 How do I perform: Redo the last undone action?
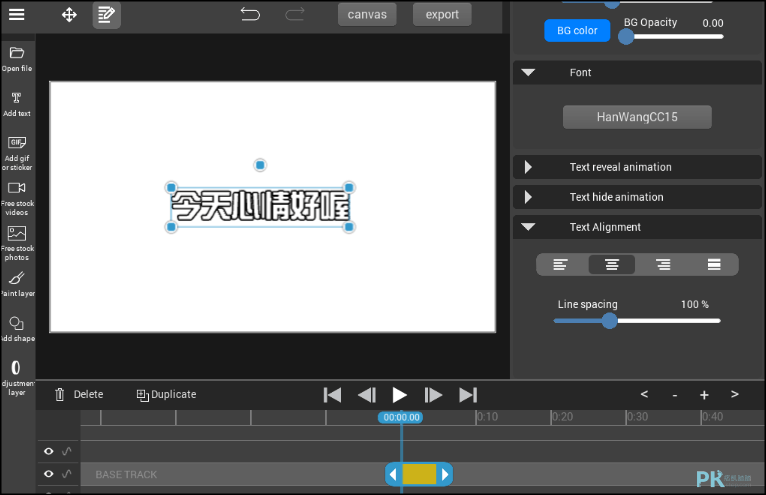[295, 14]
